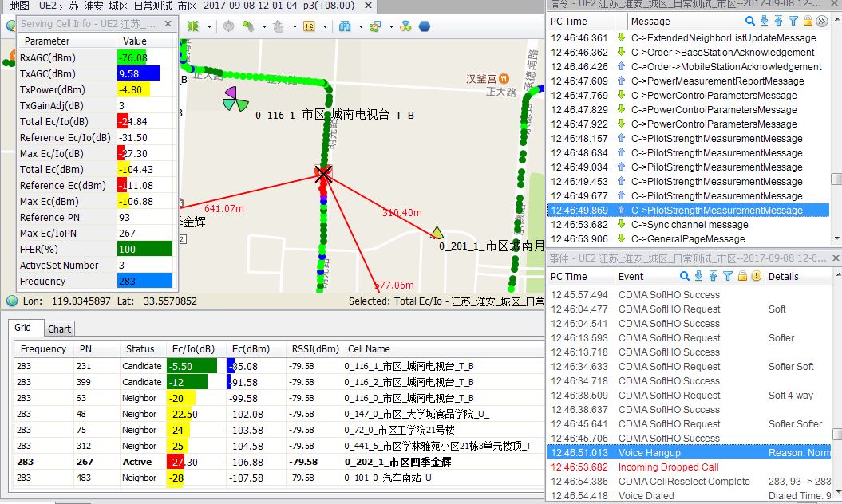Click the scroll-to-top arrow in Message panel
This screenshot has height=504, width=842.
click(x=779, y=21)
